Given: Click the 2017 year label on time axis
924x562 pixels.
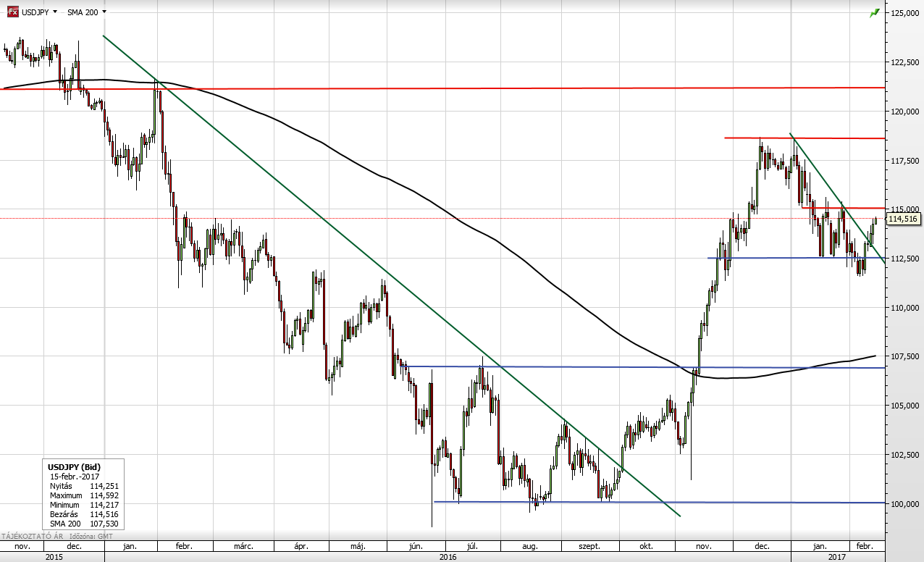Looking at the screenshot, I should click(837, 556).
